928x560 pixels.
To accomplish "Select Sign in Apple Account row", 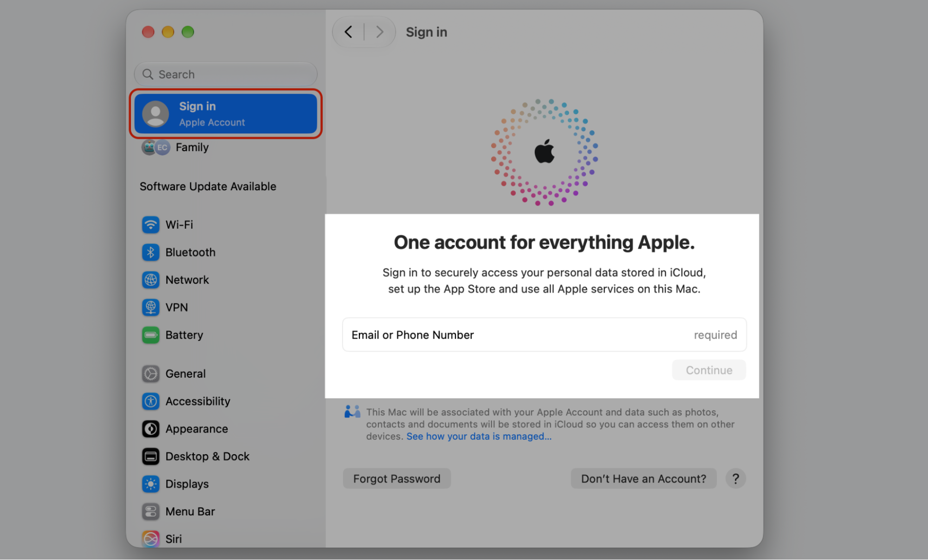I will coord(226,114).
